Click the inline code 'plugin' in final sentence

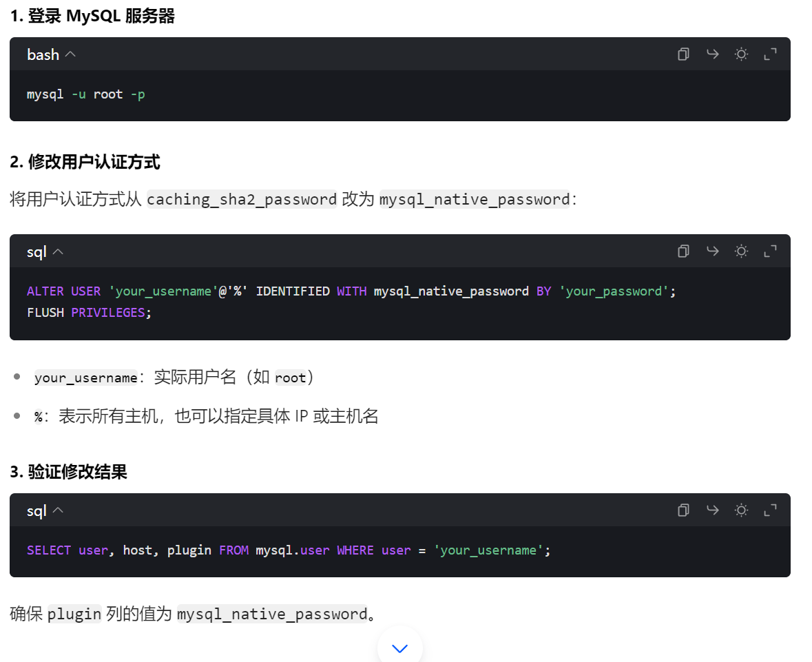pos(74,614)
